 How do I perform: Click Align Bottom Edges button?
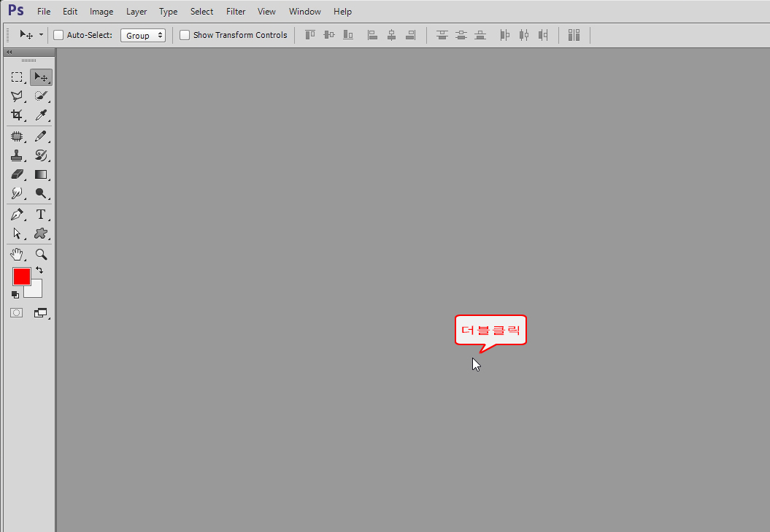(348, 35)
